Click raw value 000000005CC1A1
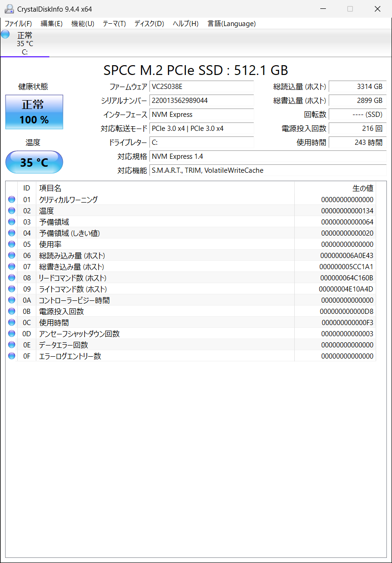Viewport: 392px width, 563px height. click(x=346, y=267)
